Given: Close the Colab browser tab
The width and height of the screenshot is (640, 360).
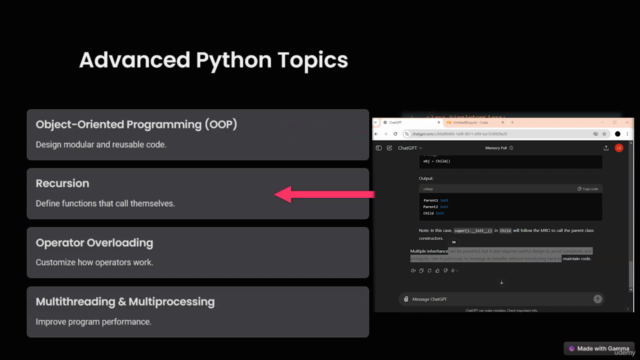Looking at the screenshot, I should coord(503,122).
